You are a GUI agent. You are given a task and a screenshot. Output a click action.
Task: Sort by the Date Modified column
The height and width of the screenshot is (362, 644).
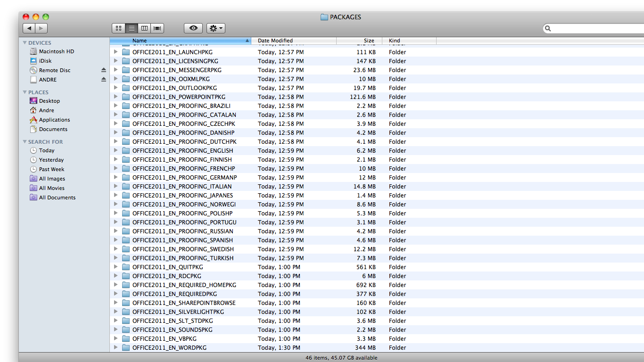pos(294,41)
